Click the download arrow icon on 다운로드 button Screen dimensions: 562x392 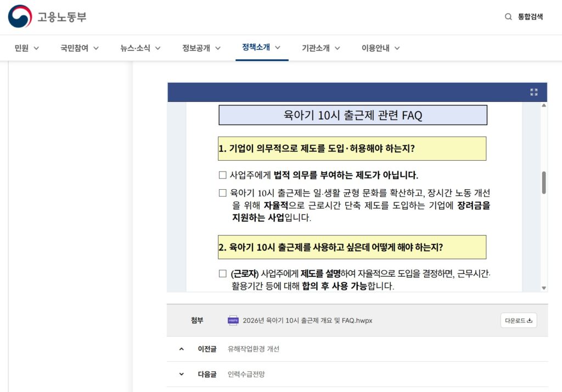[530, 321]
